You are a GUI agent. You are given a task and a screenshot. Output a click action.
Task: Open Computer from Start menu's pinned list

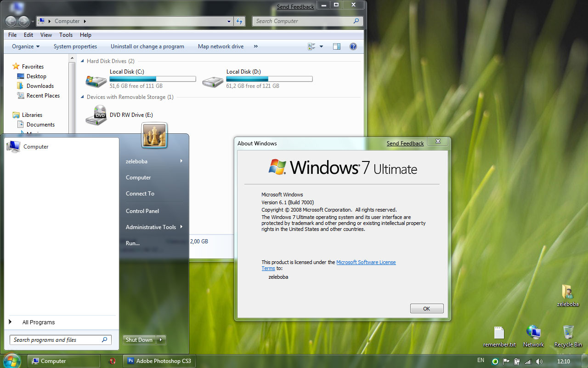coord(28,147)
